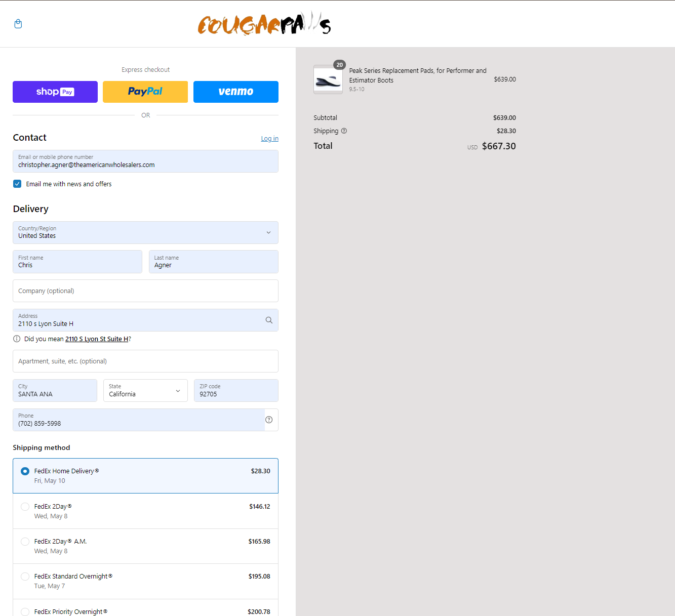Click the Apartment, suite, etc. field
The height and width of the screenshot is (616, 675).
pos(145,361)
